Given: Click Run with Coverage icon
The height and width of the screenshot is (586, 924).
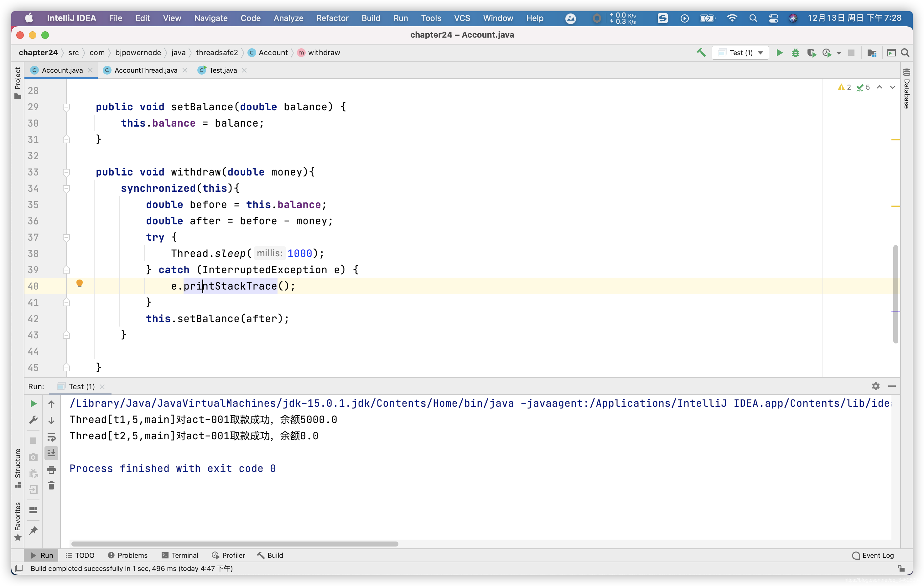Looking at the screenshot, I should [811, 53].
